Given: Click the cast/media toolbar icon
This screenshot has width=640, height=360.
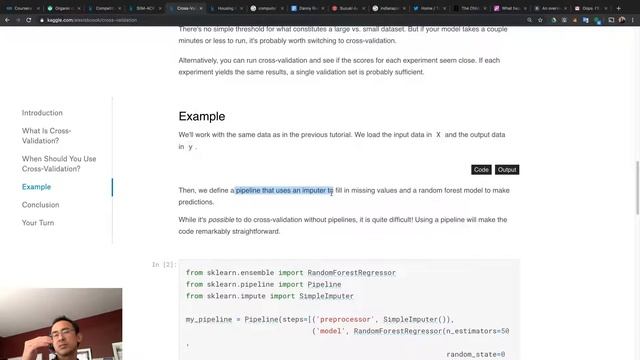Looking at the screenshot, I should 611,20.
